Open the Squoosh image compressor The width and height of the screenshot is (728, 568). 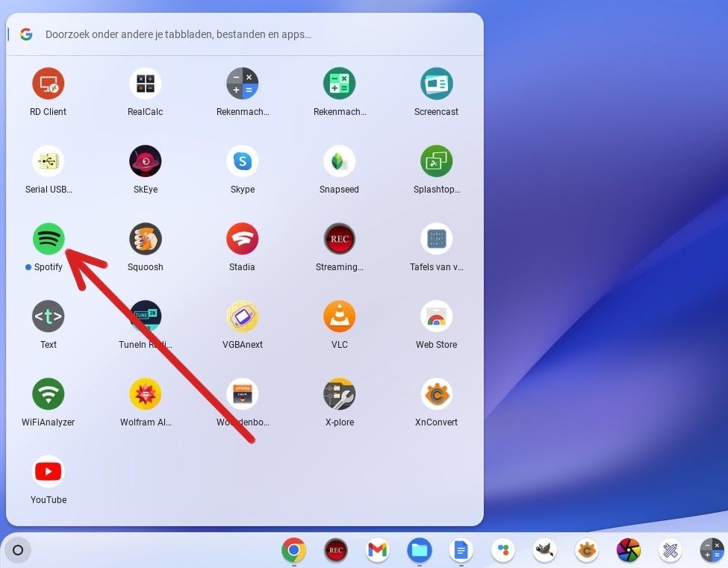click(x=146, y=239)
